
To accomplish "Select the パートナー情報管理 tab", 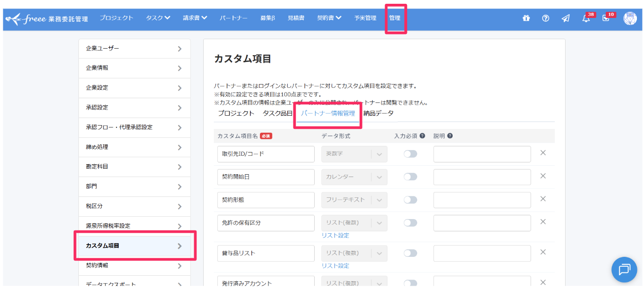I will (328, 113).
